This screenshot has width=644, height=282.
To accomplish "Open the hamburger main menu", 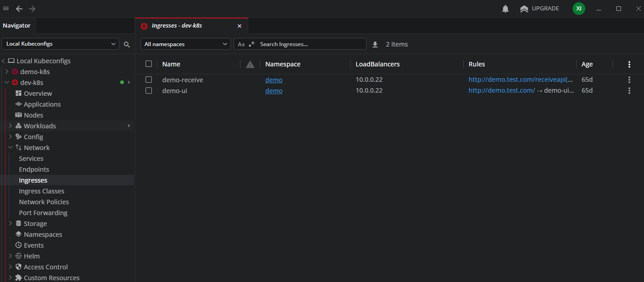I will pos(6,9).
